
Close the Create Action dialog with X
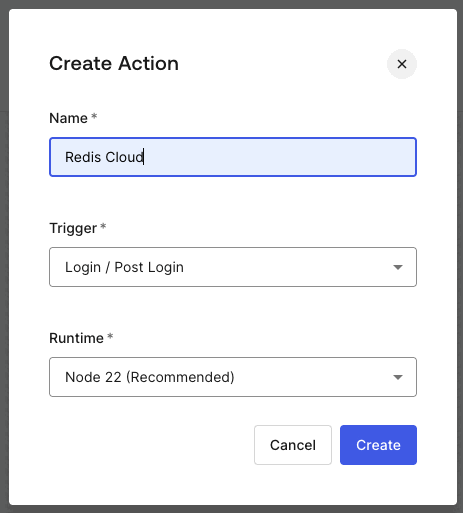pos(402,64)
